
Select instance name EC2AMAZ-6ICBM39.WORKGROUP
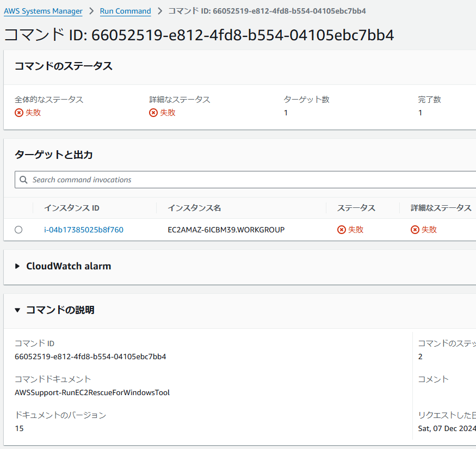pos(226,230)
